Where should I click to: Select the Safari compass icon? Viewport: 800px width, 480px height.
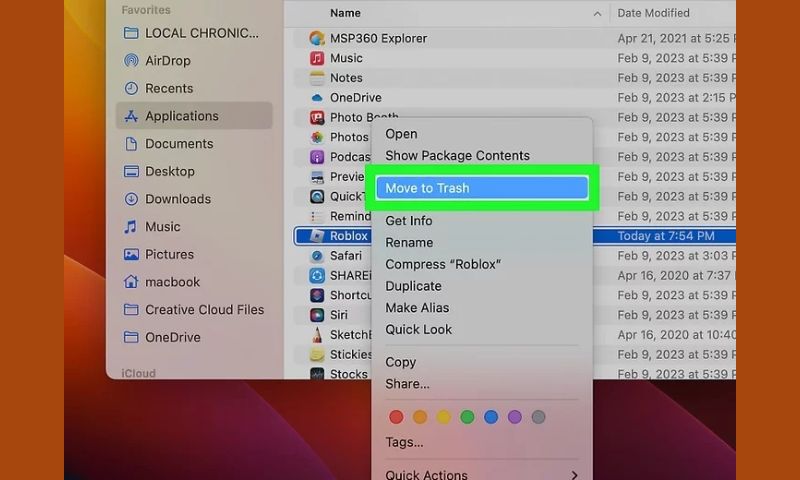click(316, 256)
